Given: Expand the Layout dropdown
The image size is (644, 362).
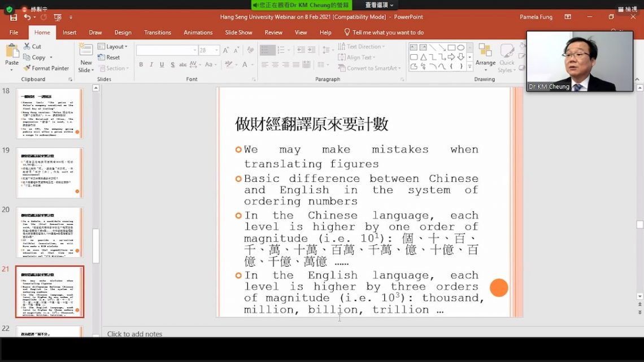Looking at the screenshot, I should click(x=112, y=46).
